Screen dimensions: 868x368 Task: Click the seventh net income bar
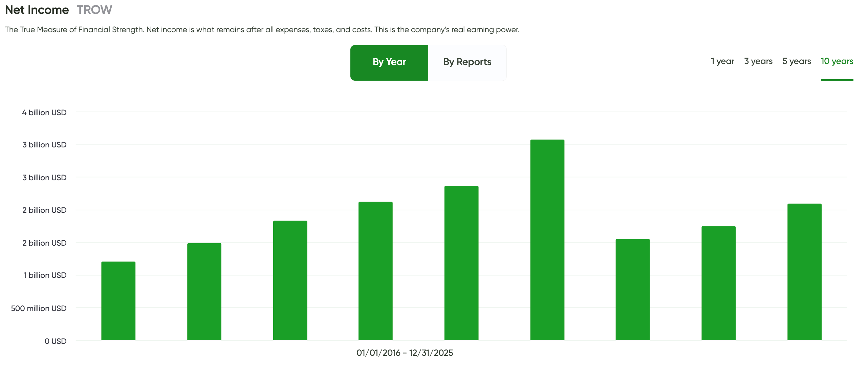pos(632,290)
